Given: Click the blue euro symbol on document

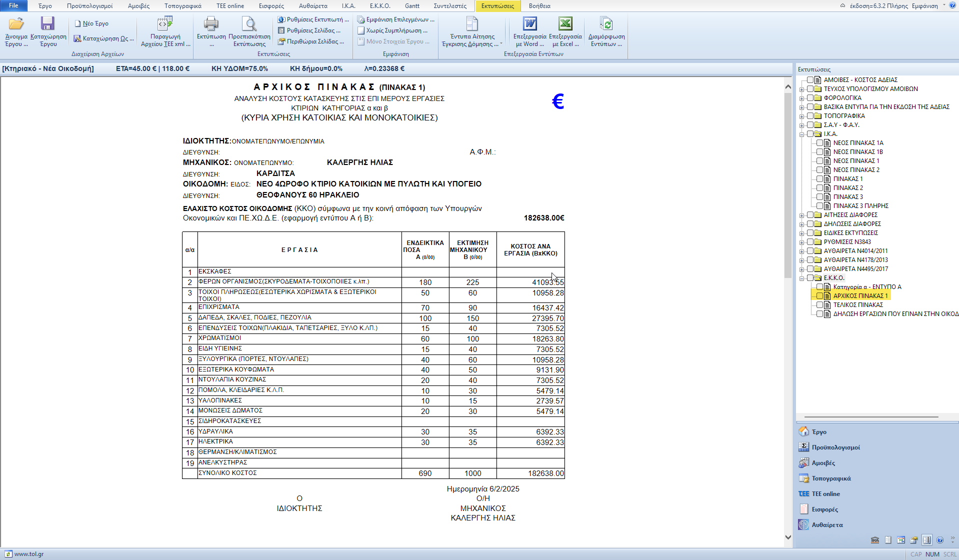Looking at the screenshot, I should [557, 101].
